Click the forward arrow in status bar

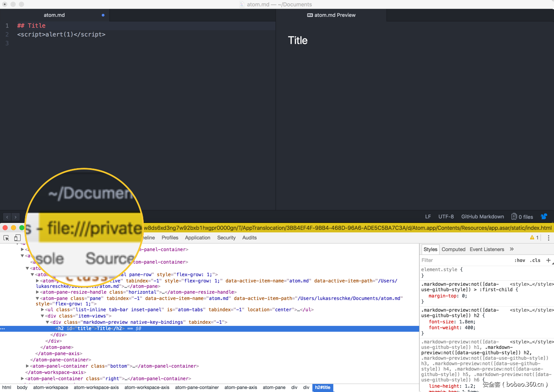(x=15, y=217)
